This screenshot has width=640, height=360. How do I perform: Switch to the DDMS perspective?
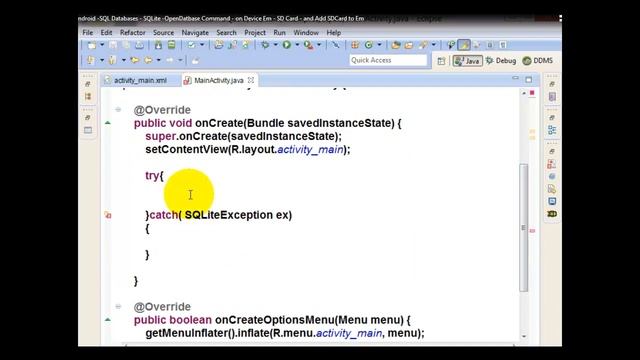[x=538, y=61]
